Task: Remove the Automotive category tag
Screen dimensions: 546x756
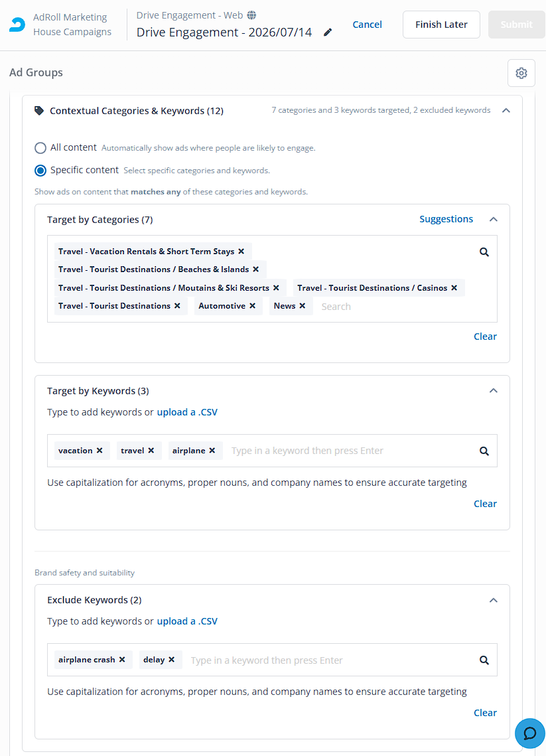Action: point(252,306)
